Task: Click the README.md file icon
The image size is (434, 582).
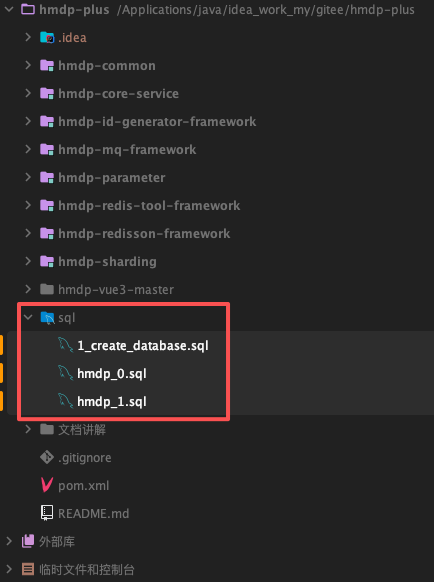Action: tap(47, 513)
